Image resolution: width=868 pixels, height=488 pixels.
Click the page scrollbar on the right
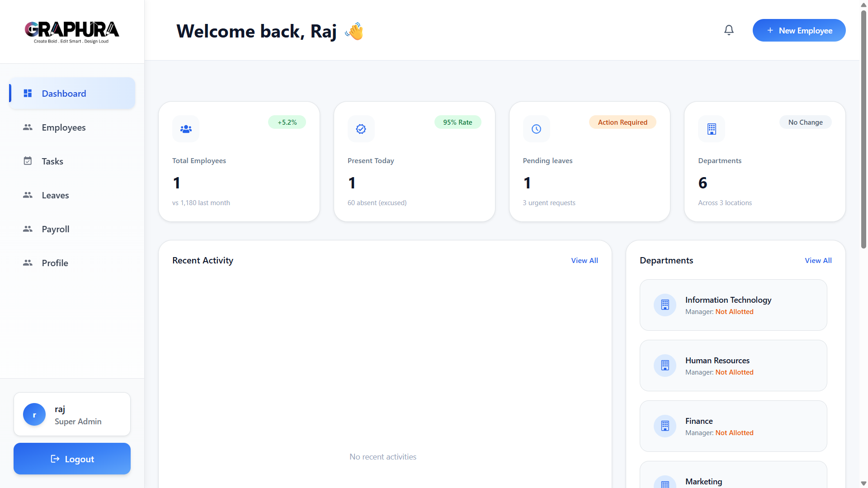tap(863, 131)
